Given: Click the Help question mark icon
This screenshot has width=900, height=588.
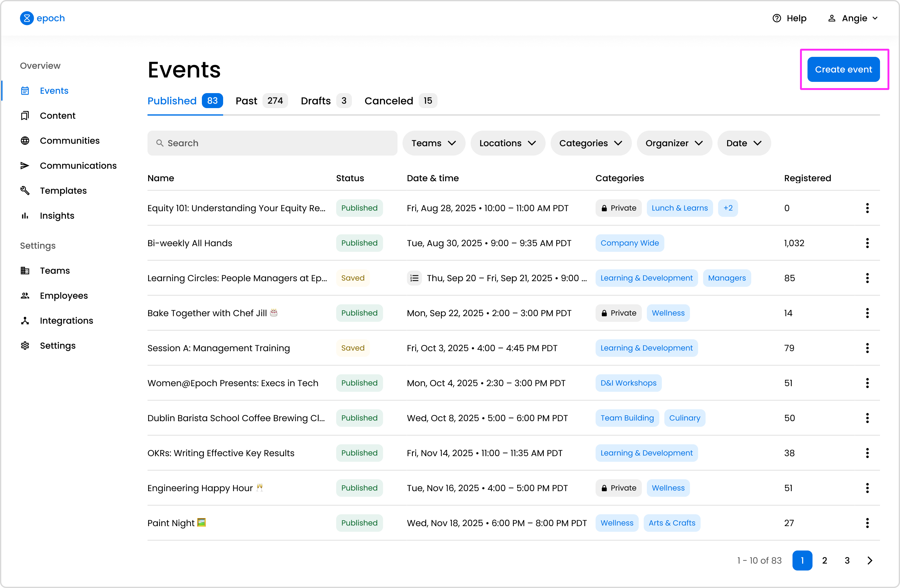Looking at the screenshot, I should [776, 18].
